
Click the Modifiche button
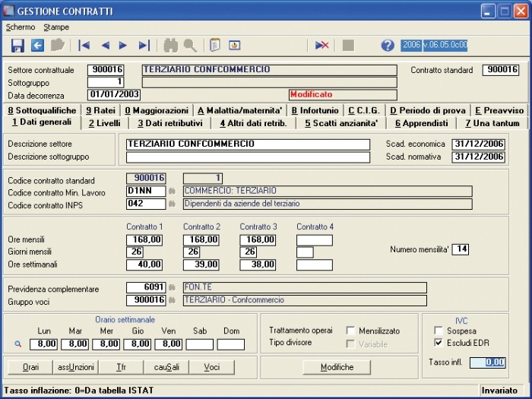[x=337, y=367]
